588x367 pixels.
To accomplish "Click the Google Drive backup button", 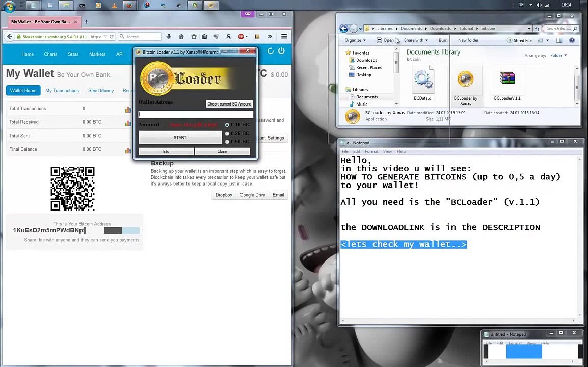I will coord(252,195).
